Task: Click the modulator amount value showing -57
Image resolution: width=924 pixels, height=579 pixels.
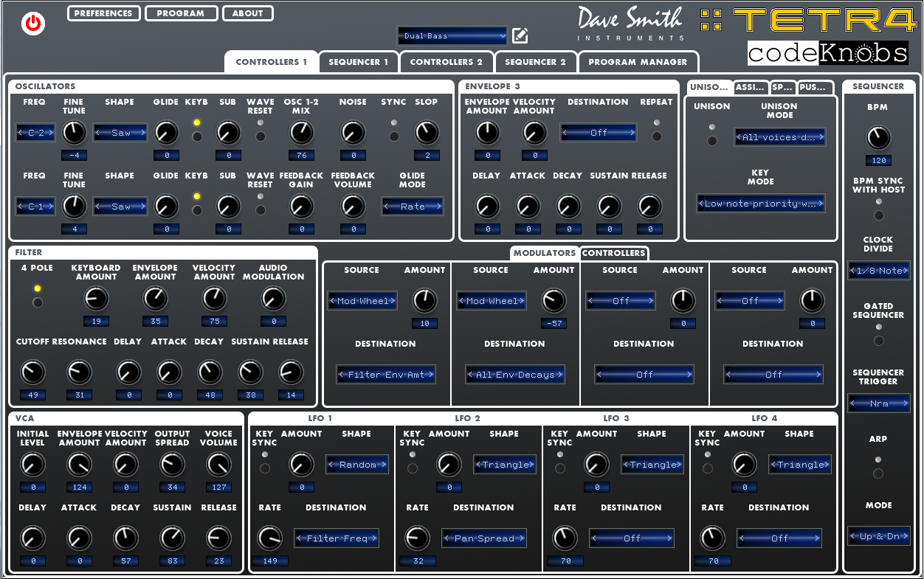Action: 554,324
